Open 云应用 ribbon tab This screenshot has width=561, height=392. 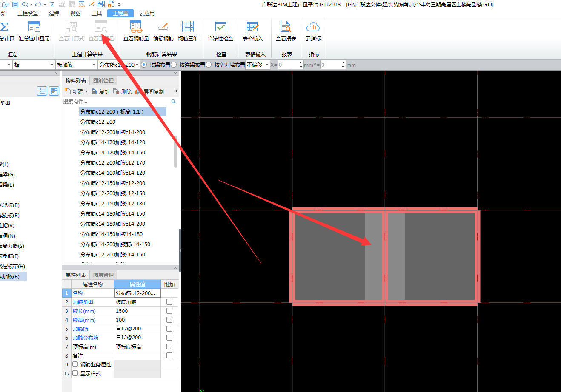pos(147,13)
